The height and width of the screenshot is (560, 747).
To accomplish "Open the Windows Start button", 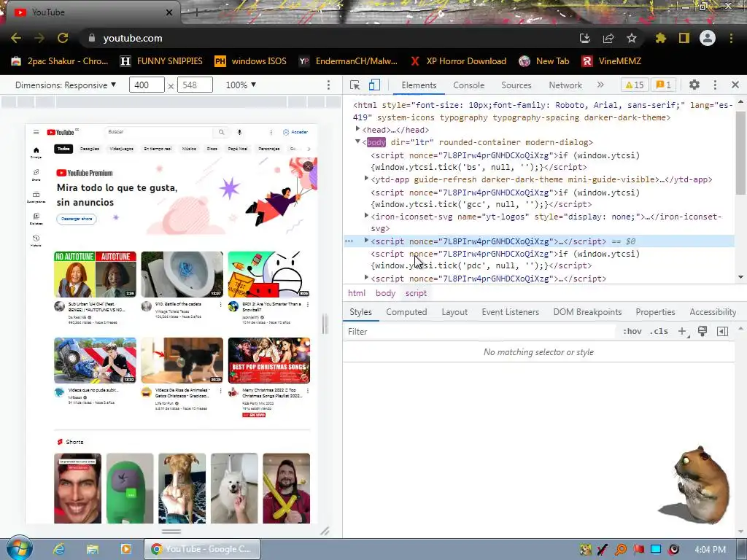I will pos(18,548).
